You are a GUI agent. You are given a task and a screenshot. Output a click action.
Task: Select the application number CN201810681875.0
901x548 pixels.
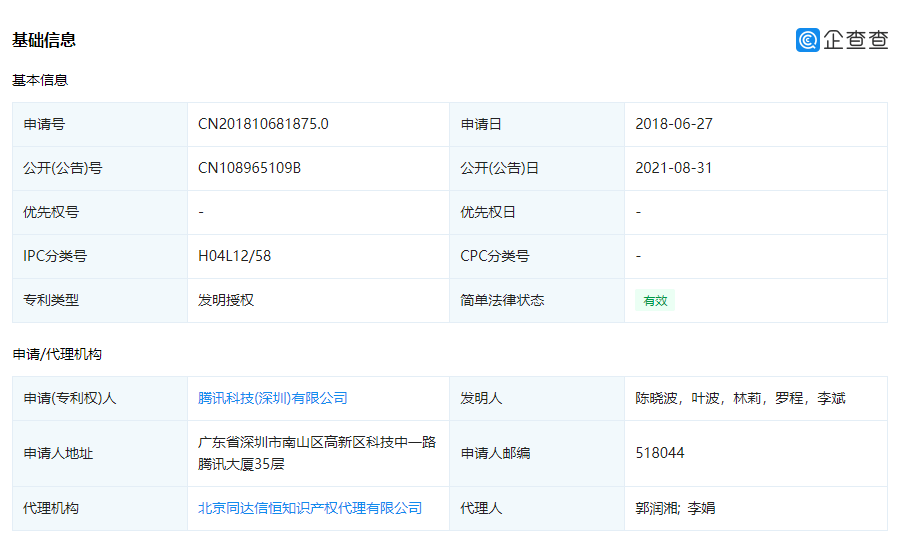(263, 124)
